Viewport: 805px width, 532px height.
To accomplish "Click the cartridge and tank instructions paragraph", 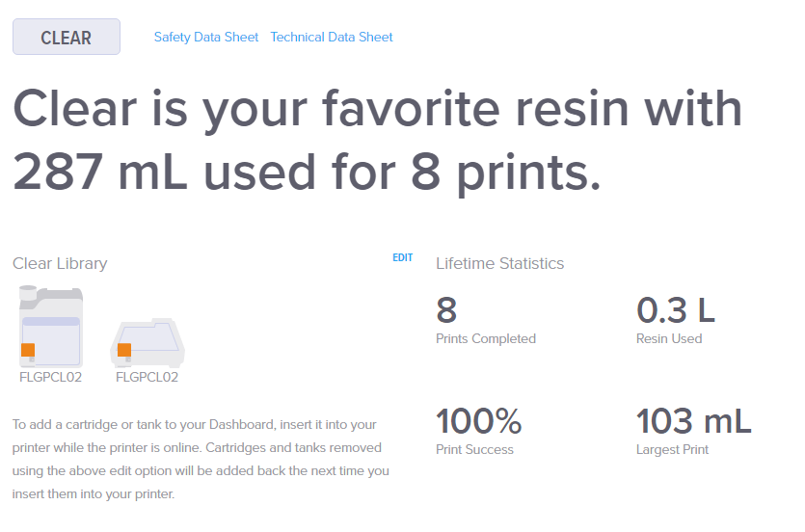I will point(201,459).
